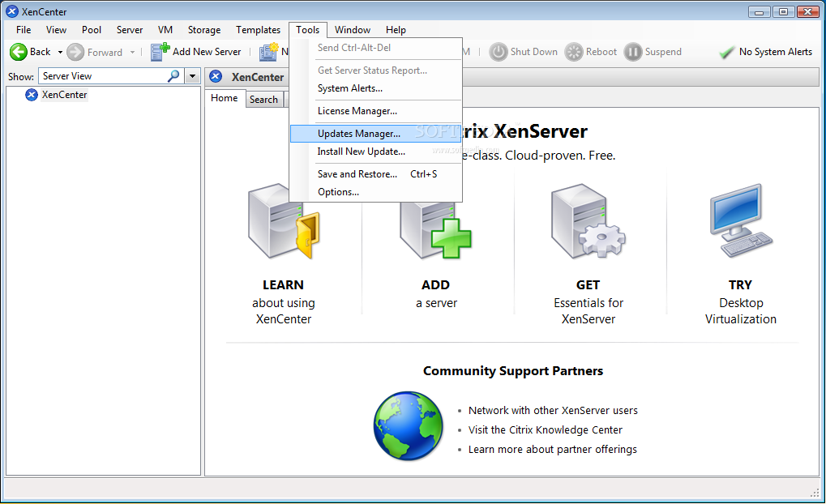
Task: Open the File menu
Action: tap(24, 30)
